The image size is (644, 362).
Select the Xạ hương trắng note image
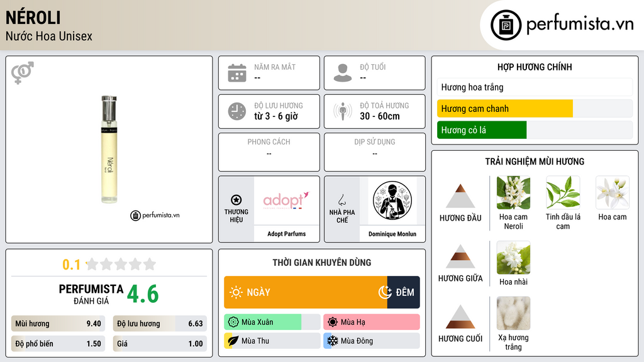(x=513, y=314)
